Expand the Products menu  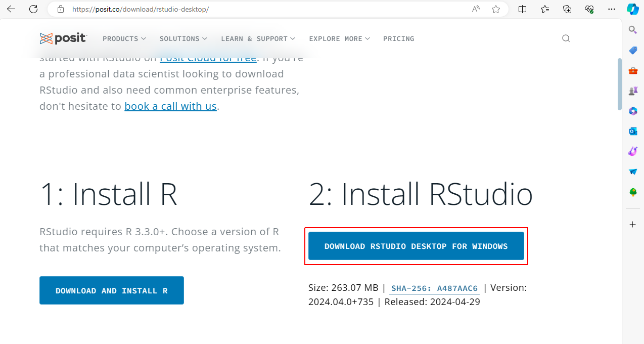point(124,38)
